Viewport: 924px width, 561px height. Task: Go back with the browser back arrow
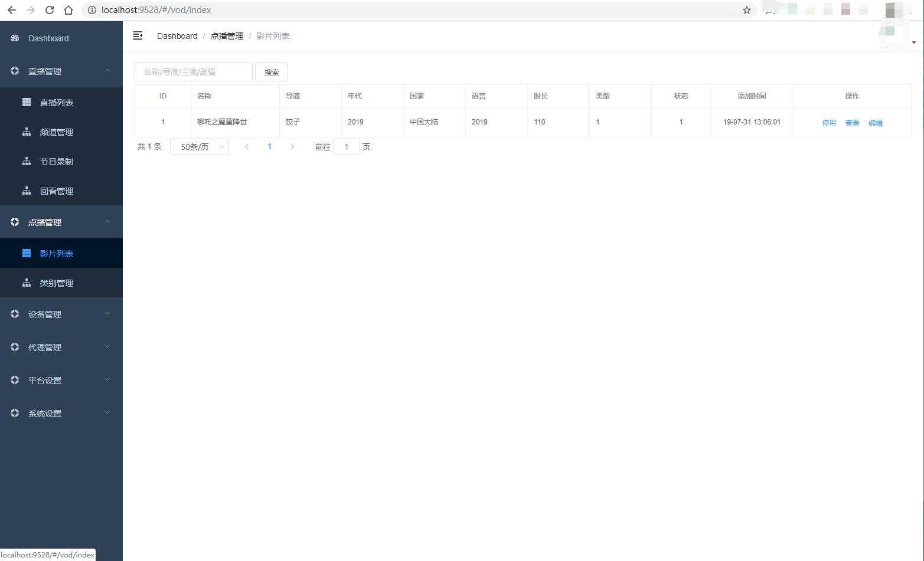(12, 10)
